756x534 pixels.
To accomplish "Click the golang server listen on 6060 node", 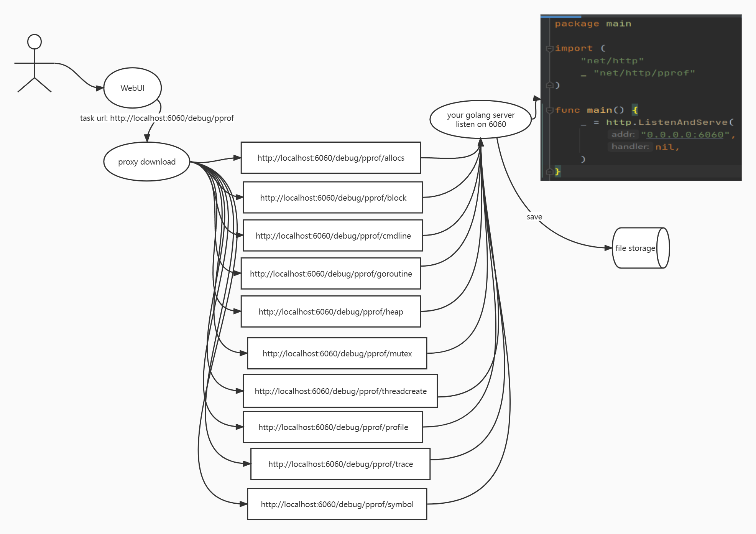I will pyautogui.click(x=480, y=119).
